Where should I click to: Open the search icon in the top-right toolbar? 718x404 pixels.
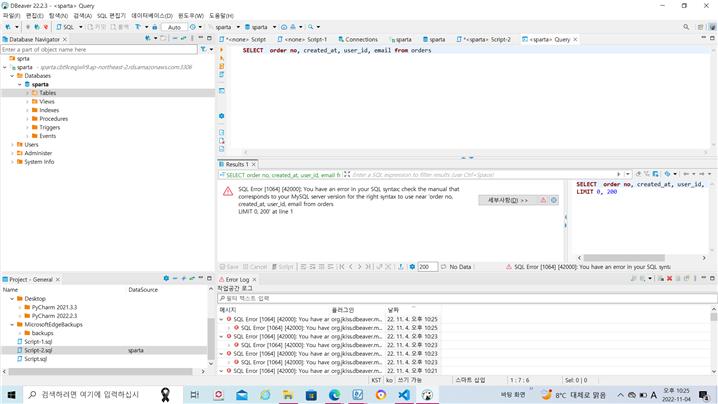686,27
